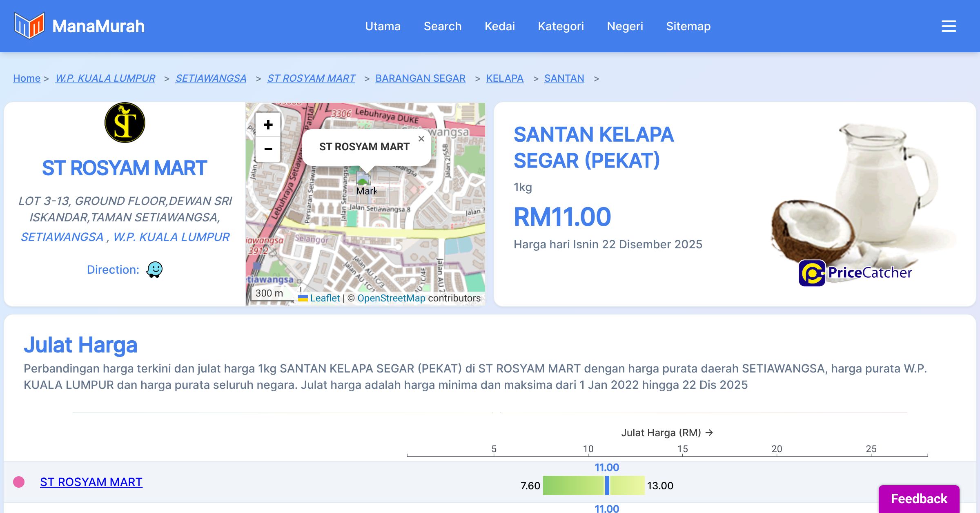Click the ManaMurah logo icon
This screenshot has width=980, height=513.
(x=29, y=26)
